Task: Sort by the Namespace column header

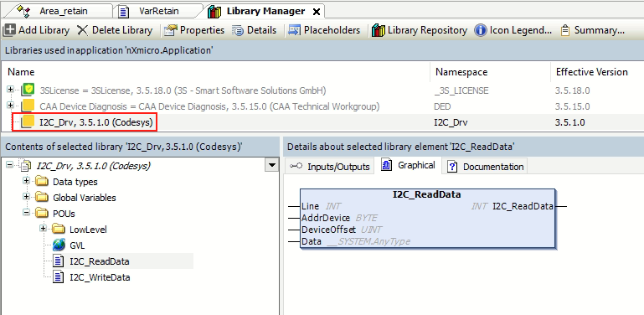Action: click(490, 72)
